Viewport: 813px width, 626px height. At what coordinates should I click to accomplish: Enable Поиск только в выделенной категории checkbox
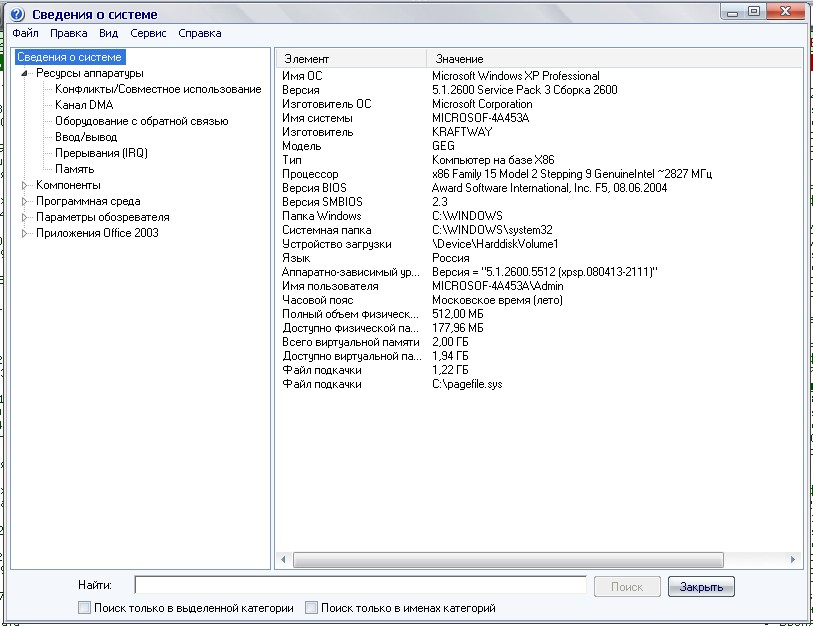click(x=84, y=608)
